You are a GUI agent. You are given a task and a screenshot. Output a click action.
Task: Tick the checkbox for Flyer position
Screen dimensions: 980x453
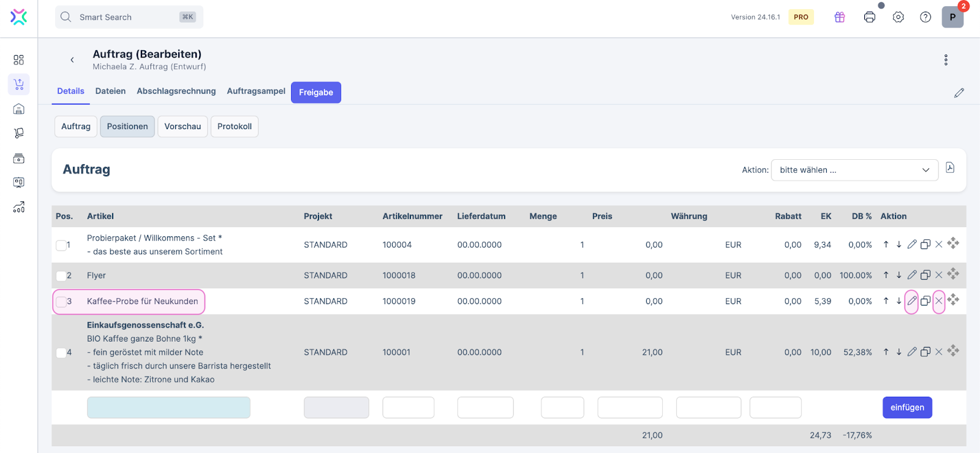coord(61,276)
